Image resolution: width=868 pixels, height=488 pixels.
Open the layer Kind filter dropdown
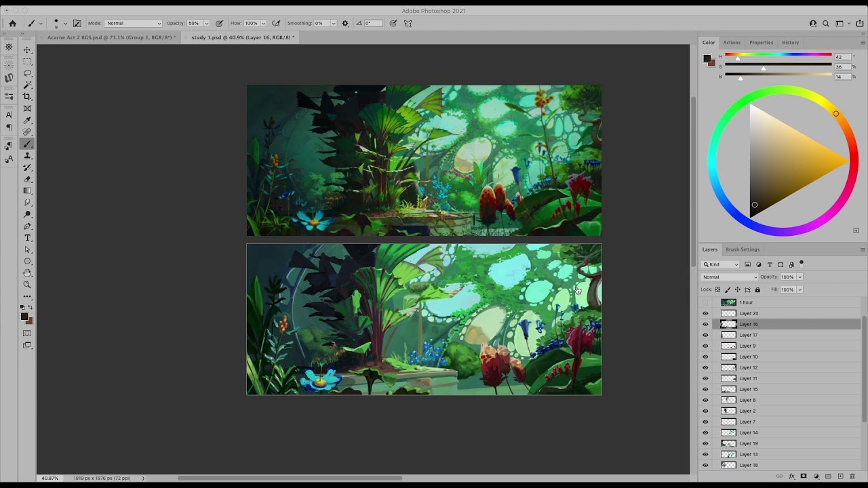pos(720,264)
